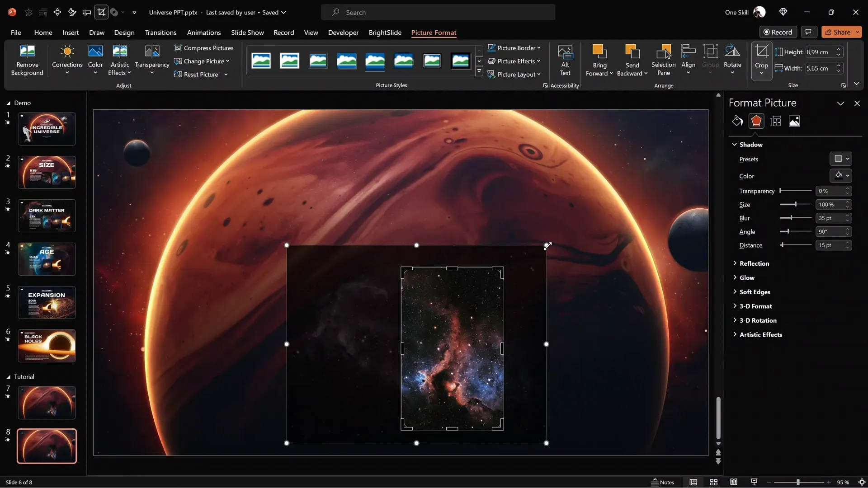
Task: Open the shadow Color dropdown
Action: pyautogui.click(x=841, y=175)
